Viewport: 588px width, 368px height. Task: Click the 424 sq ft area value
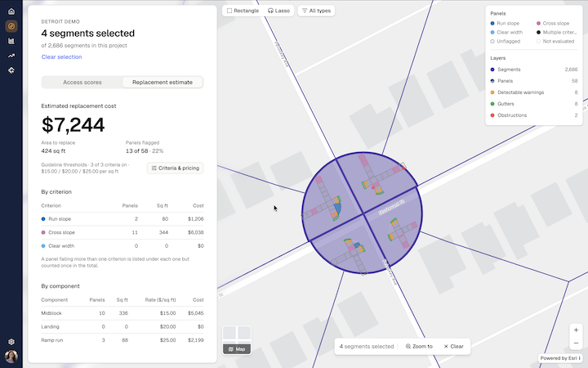(53, 151)
